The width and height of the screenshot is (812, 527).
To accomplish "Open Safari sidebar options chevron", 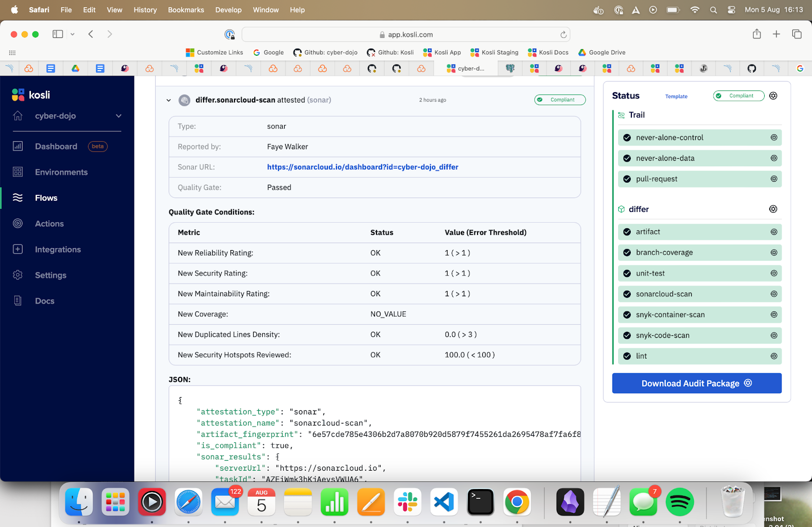I will [x=73, y=34].
